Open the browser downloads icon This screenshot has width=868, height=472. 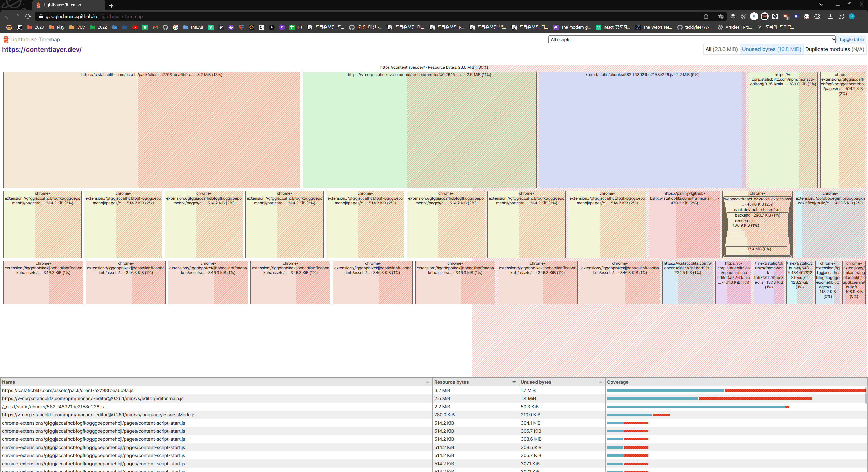point(830,16)
